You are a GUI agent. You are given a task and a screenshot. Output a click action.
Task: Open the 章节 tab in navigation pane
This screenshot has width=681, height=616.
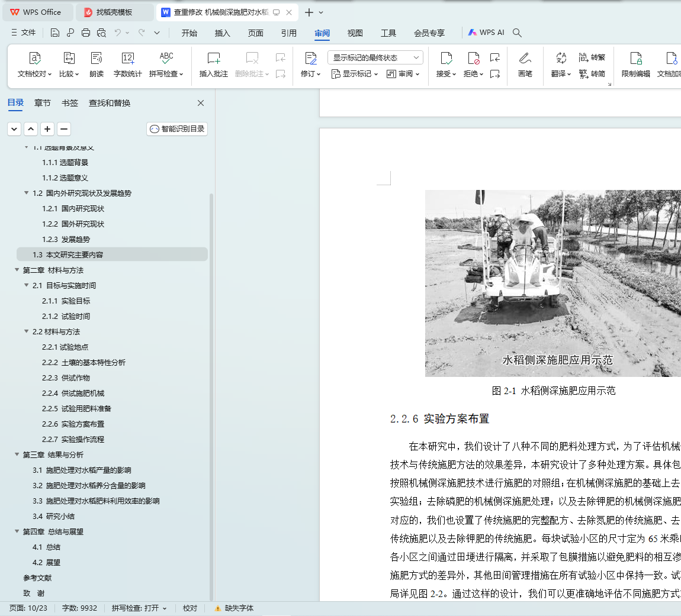[x=42, y=103]
